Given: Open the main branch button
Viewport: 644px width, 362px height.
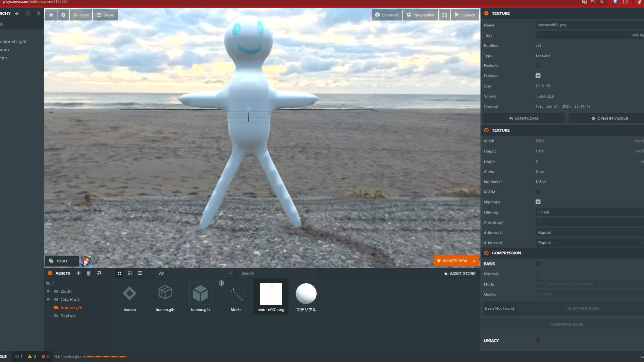Looking at the screenshot, I should point(81,15).
